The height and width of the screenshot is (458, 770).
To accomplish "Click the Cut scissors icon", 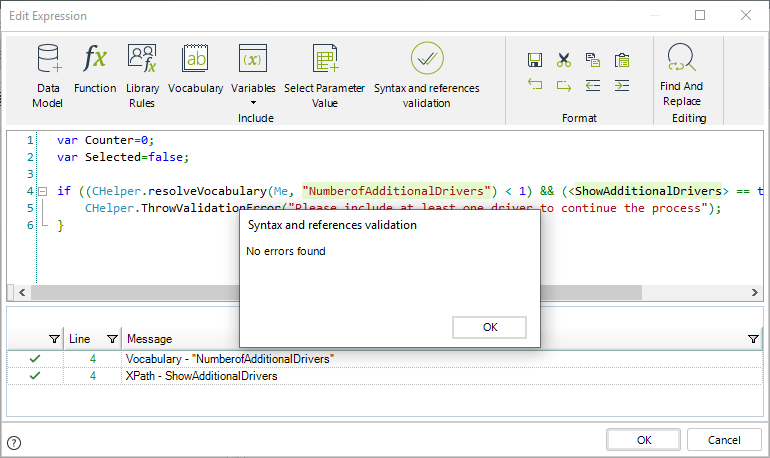I will [x=564, y=60].
